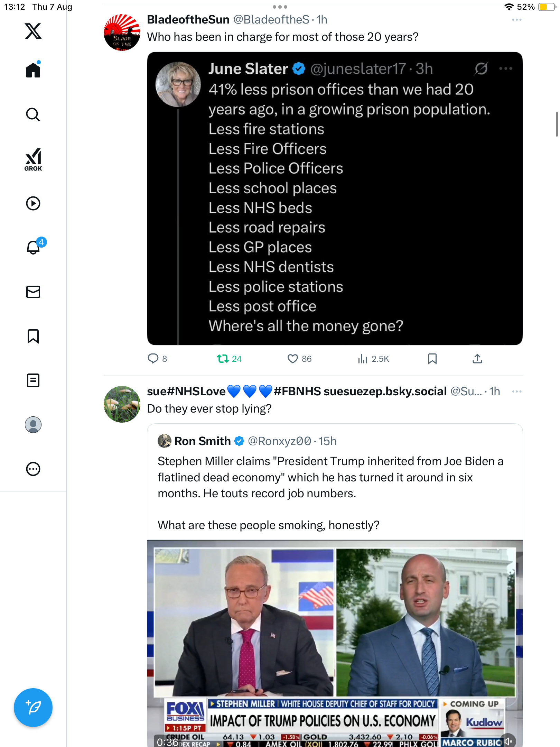Open more options on sue#NHSLove post
Viewport: 560px width, 747px height.
[516, 391]
